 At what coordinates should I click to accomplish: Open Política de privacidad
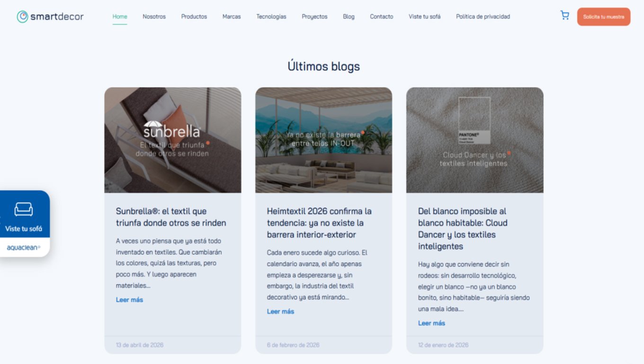pyautogui.click(x=483, y=17)
